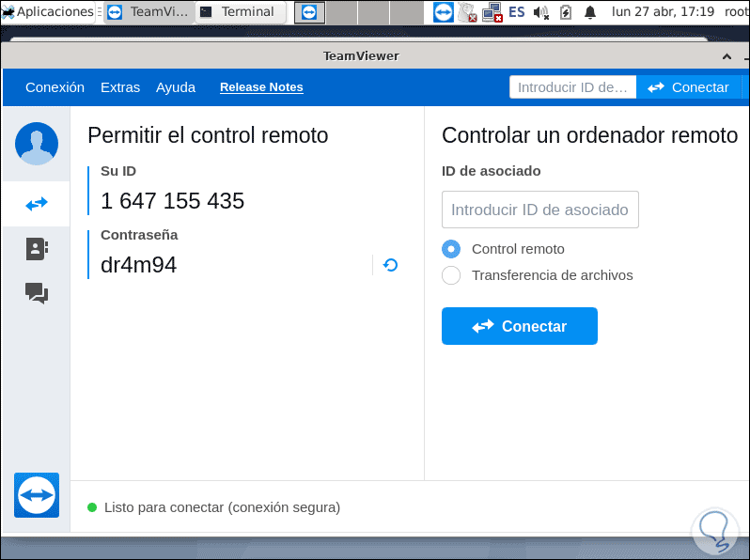This screenshot has width=750, height=560.
Task: Switch to the Terminal taskbar window button
Action: (x=241, y=12)
